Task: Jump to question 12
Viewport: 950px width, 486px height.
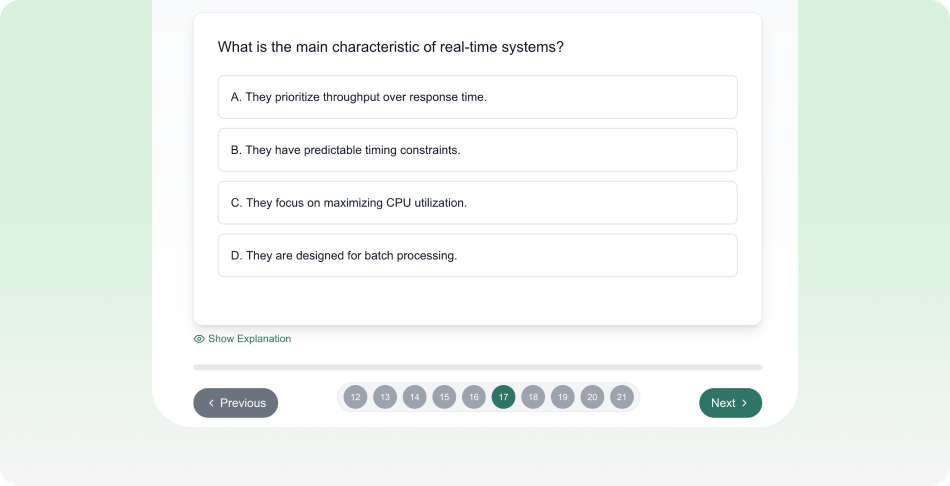Action: (x=355, y=397)
